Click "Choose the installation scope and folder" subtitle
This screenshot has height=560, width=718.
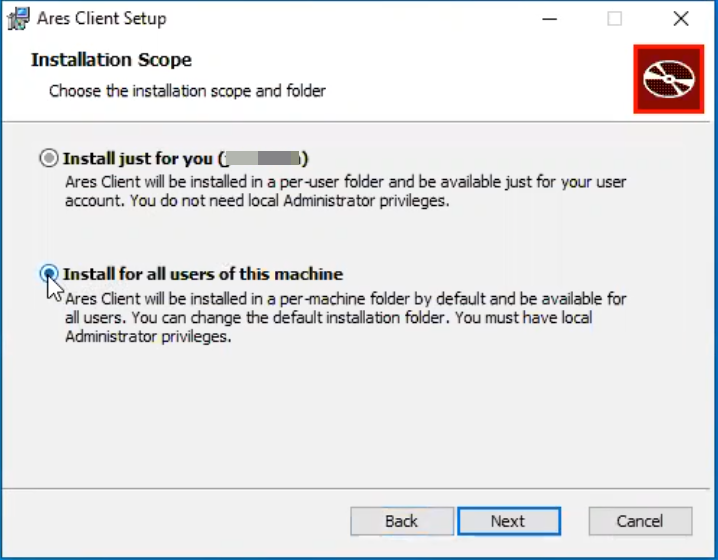(x=187, y=91)
